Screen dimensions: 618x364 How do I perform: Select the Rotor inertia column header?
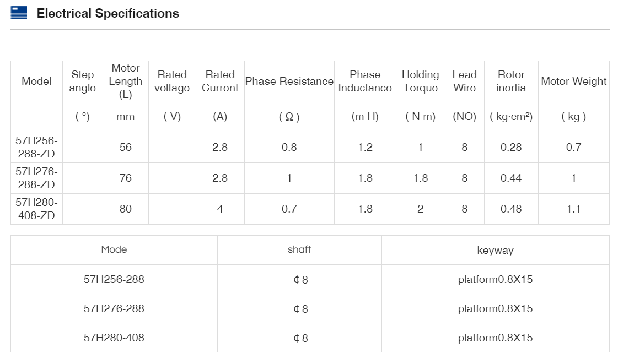pyautogui.click(x=511, y=82)
